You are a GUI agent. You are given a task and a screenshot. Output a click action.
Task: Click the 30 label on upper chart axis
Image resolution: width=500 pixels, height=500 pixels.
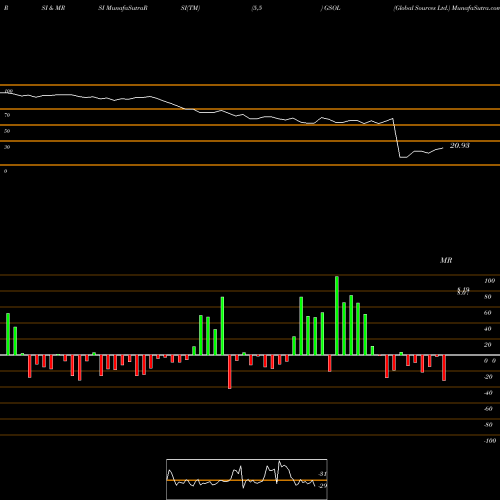click(7, 147)
